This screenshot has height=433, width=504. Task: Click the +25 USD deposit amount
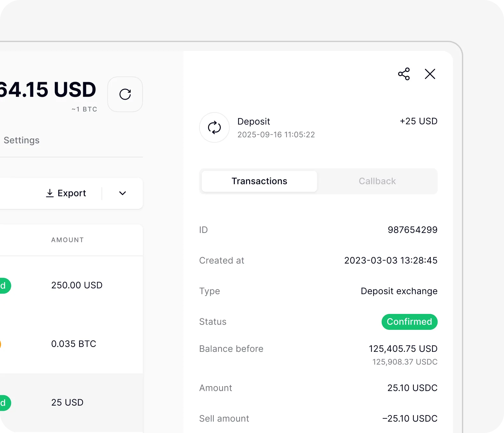419,121
